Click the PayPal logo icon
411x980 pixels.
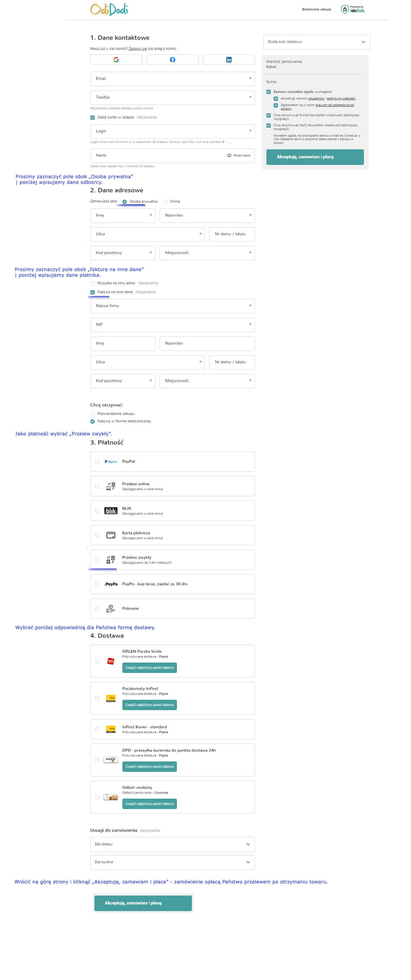(111, 462)
